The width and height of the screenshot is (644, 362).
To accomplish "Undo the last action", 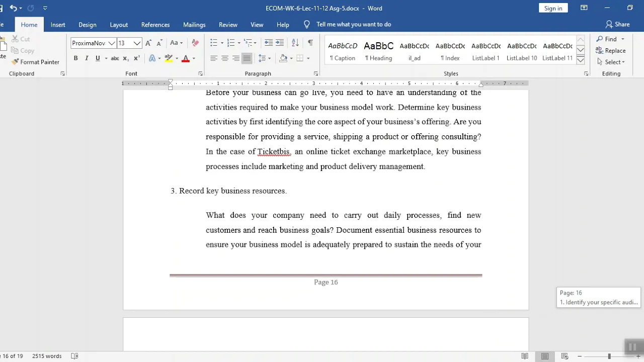I will tap(13, 8).
